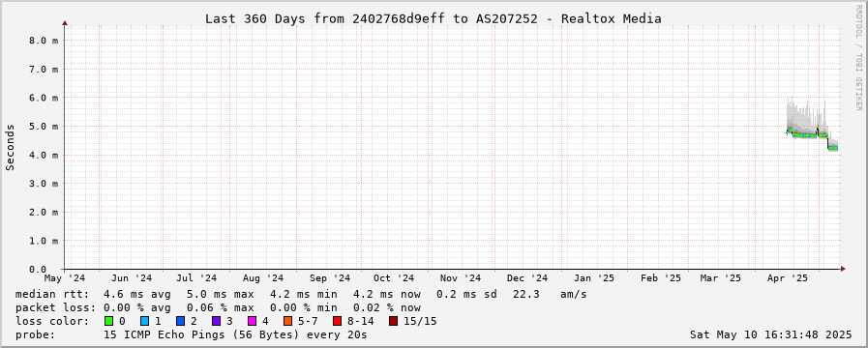Screen dimensions: 868x348
Task: Click the green 0 loss color swatch
Action: tap(108, 321)
